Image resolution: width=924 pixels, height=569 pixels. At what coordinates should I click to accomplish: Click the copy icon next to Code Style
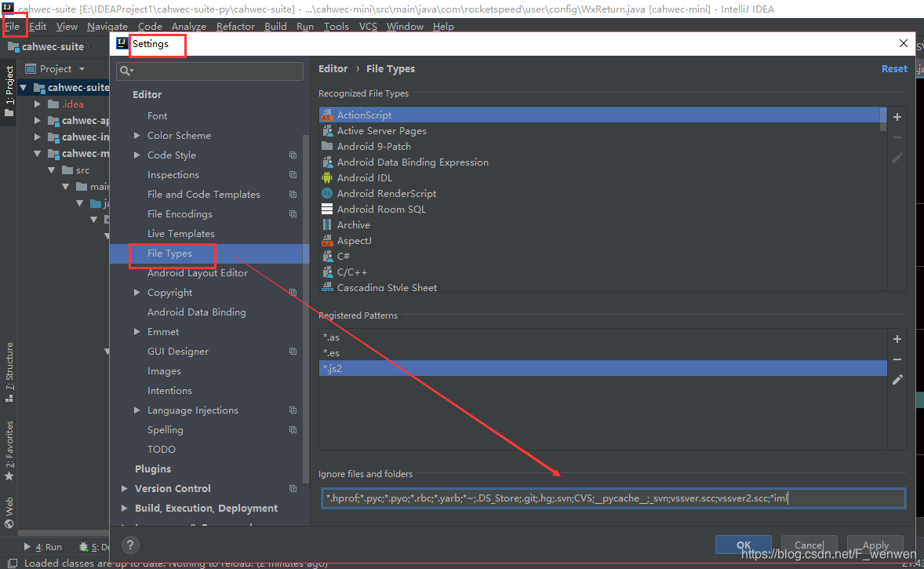tap(293, 155)
